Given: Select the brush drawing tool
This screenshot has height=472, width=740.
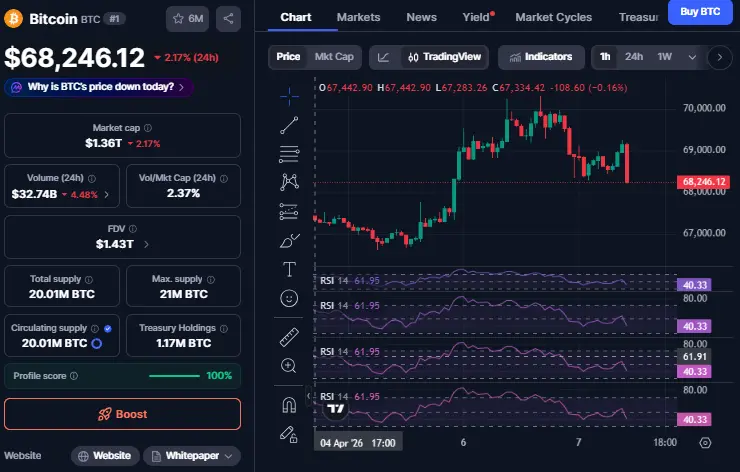Looking at the screenshot, I should pyautogui.click(x=289, y=240).
